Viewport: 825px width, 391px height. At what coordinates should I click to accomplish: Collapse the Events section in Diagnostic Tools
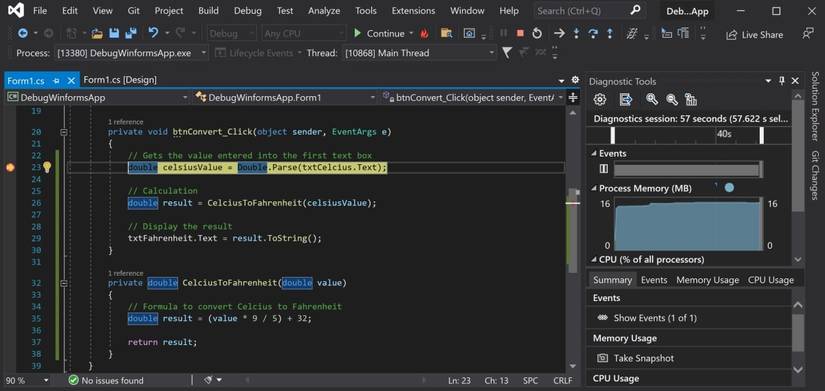click(594, 154)
